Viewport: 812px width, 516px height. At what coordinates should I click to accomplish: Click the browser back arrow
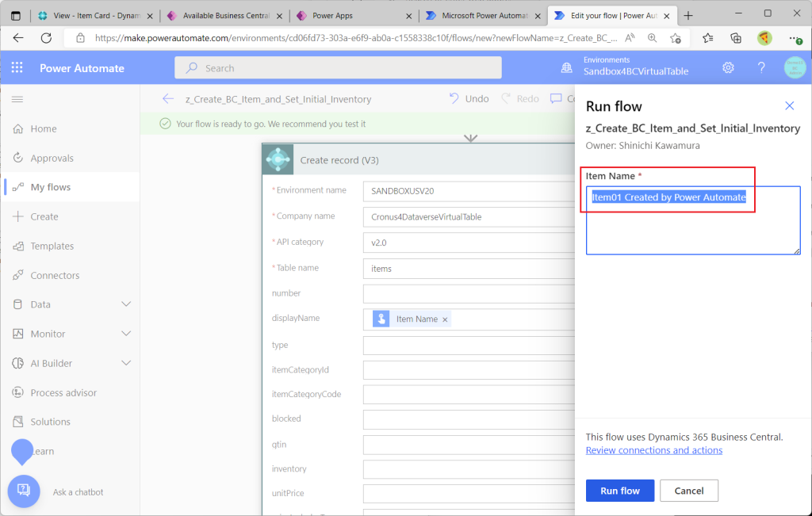tap(18, 38)
